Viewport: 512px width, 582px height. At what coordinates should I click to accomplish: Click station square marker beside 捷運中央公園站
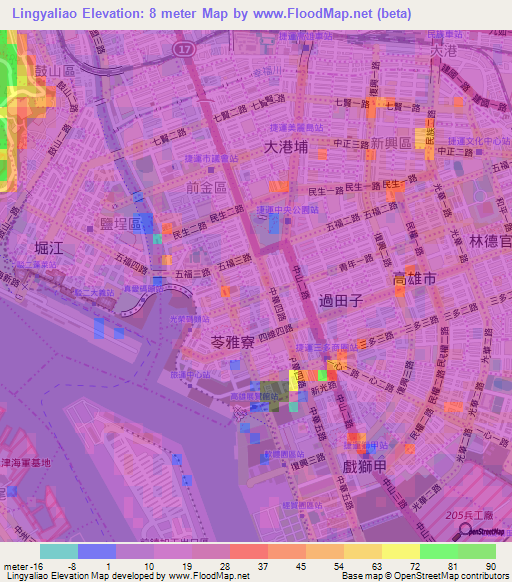tap(288, 221)
